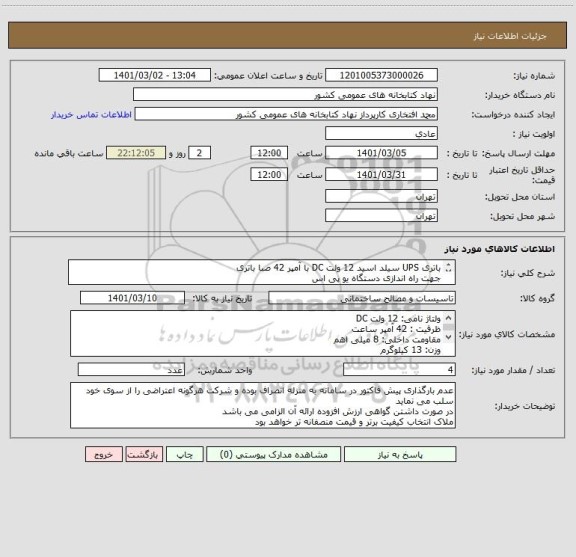Click the توضیحات خریدار text area
This screenshot has height=557, width=576.
(263, 405)
